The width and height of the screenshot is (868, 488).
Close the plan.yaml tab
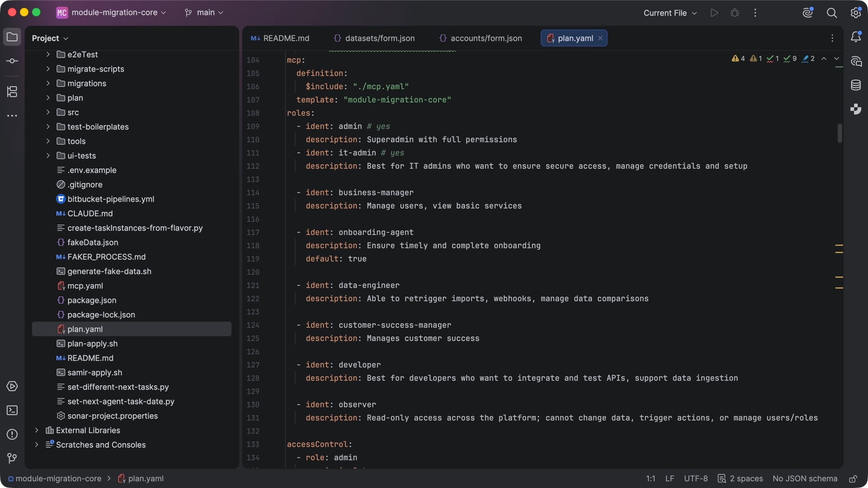click(600, 38)
